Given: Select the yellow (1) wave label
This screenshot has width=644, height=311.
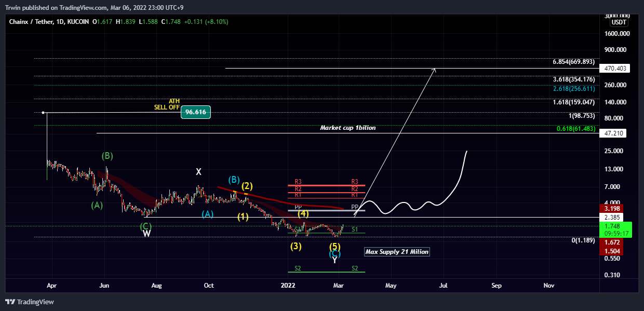Looking at the screenshot, I should [x=243, y=217].
